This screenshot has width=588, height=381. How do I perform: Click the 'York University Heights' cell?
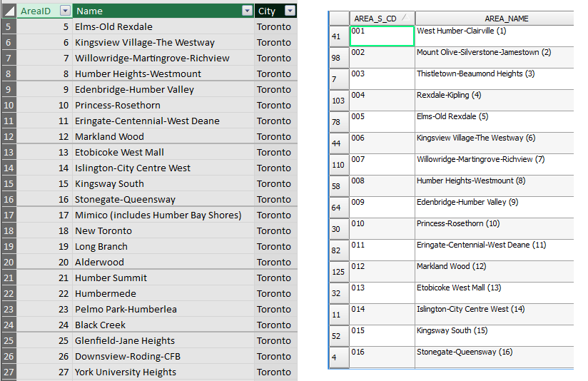[163, 372]
